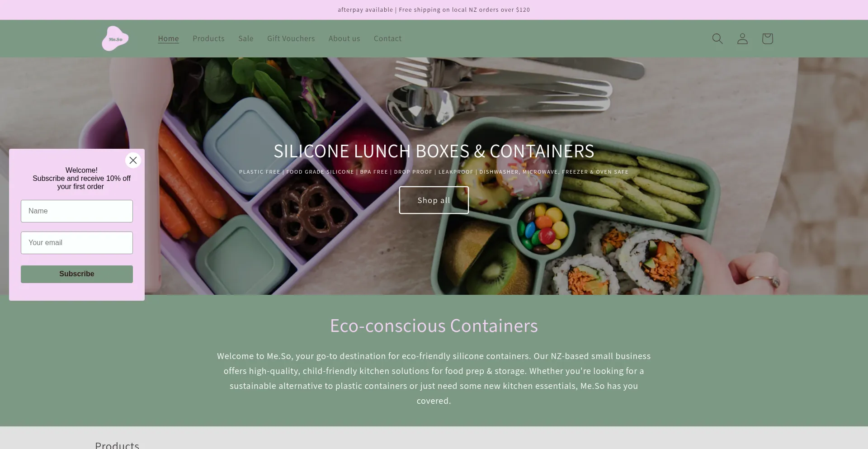Click the Products section heading
This screenshot has width=868, height=449.
pyautogui.click(x=117, y=445)
